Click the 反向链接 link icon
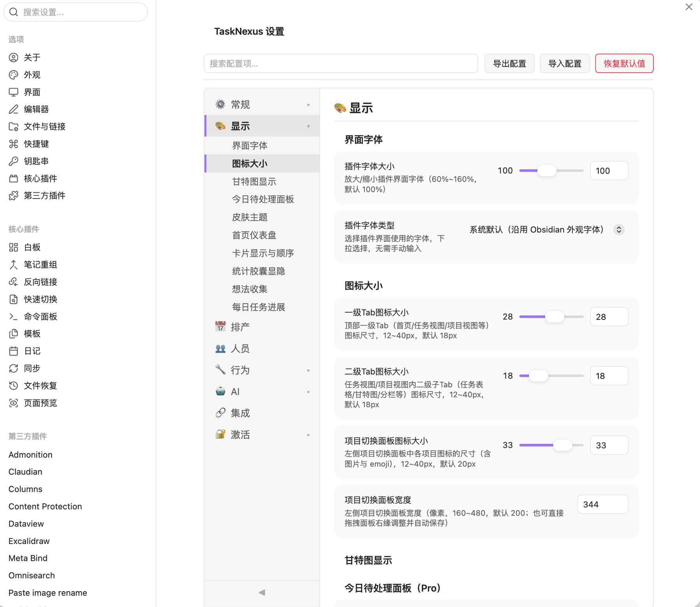Screen dimensions: 700x607 point(14,282)
